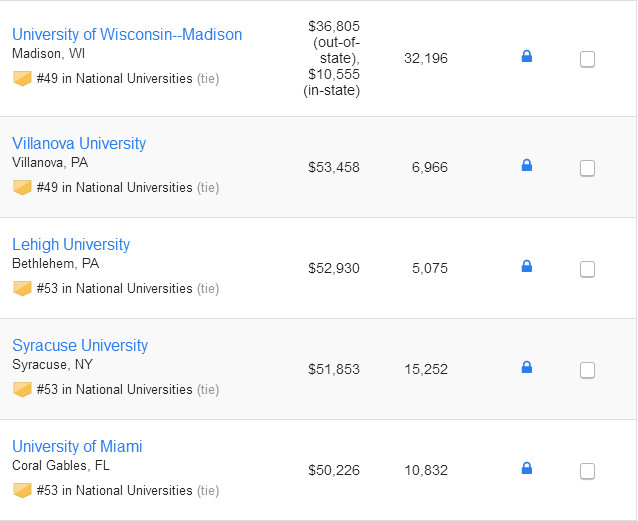Check the compare box for University of Wisconsin--Madison

(x=587, y=59)
